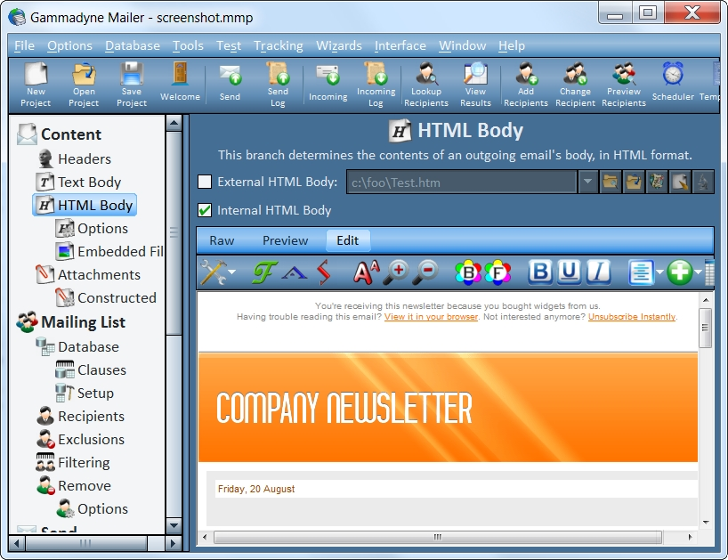Select Embedded Files tree item
Image resolution: width=728 pixels, height=560 pixels.
point(109,251)
